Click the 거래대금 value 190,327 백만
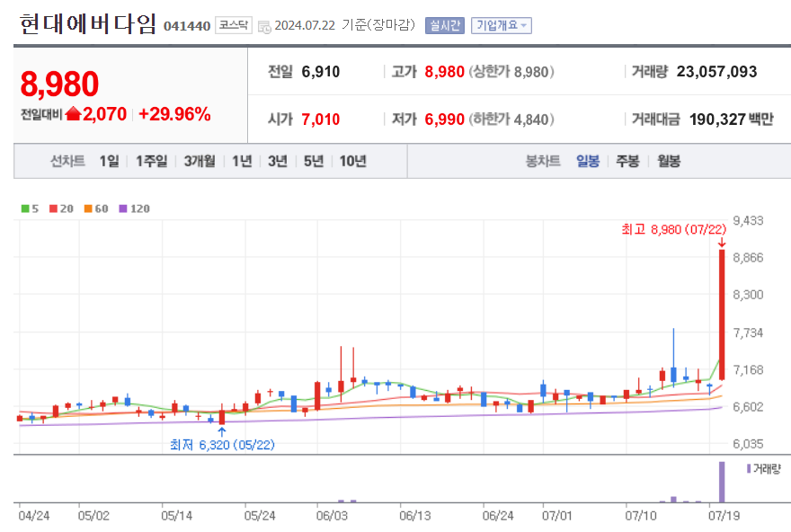Image resolution: width=791 pixels, height=532 pixels. (731, 120)
